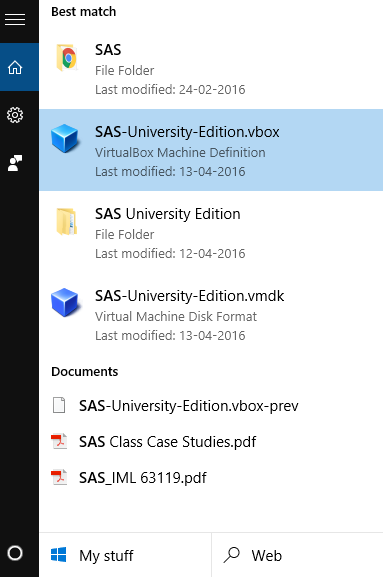Click the Cortana circle icon
This screenshot has height=577, width=383.
(x=15, y=553)
